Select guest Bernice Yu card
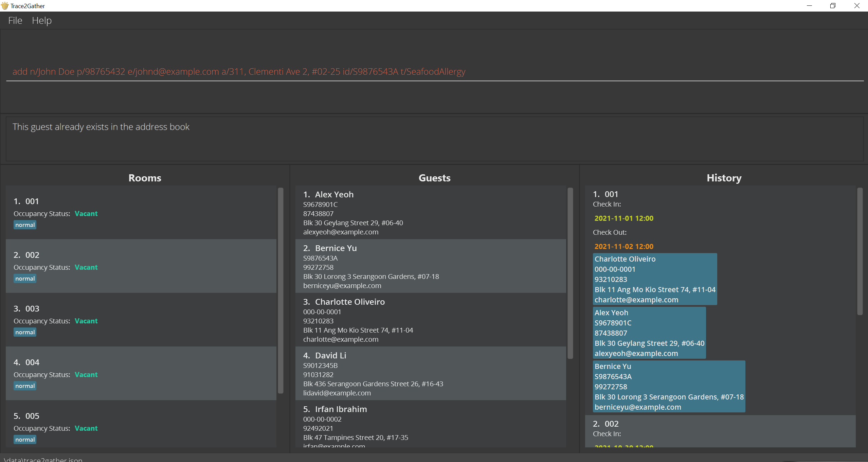 [430, 266]
